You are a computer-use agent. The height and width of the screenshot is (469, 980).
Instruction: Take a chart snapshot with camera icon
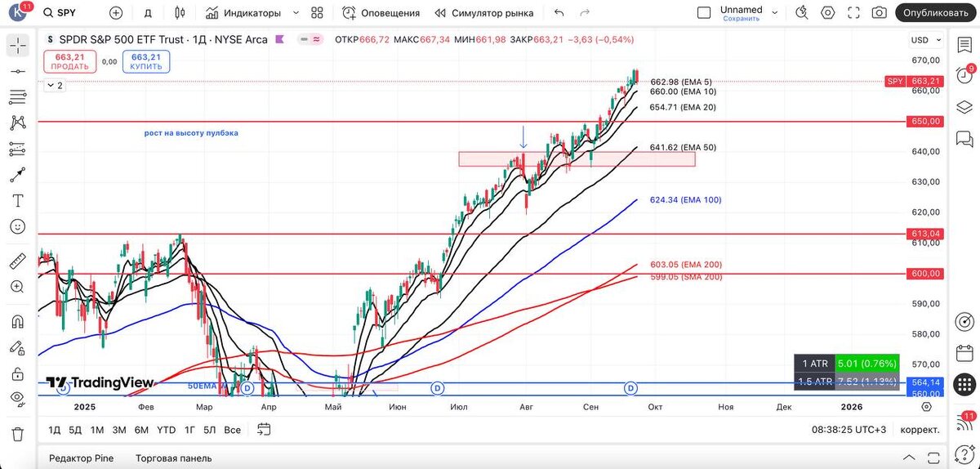coord(879,13)
